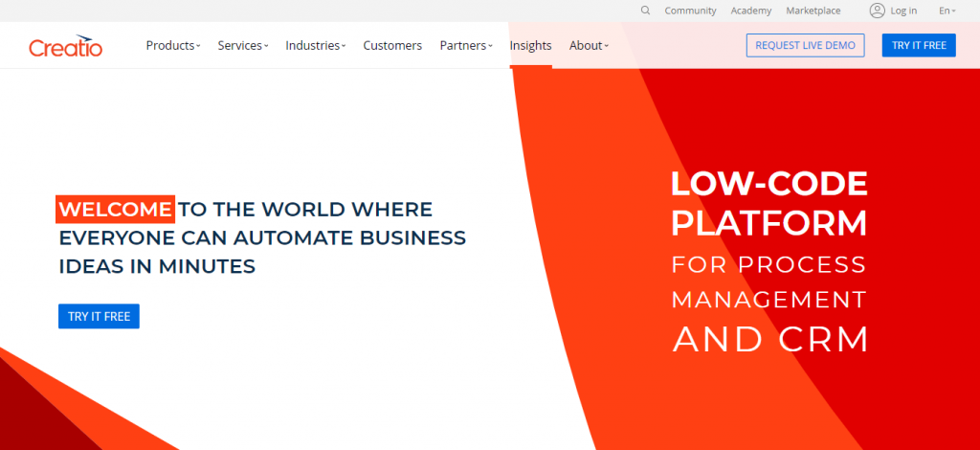Expand the Services menu
The height and width of the screenshot is (450, 980).
(242, 46)
